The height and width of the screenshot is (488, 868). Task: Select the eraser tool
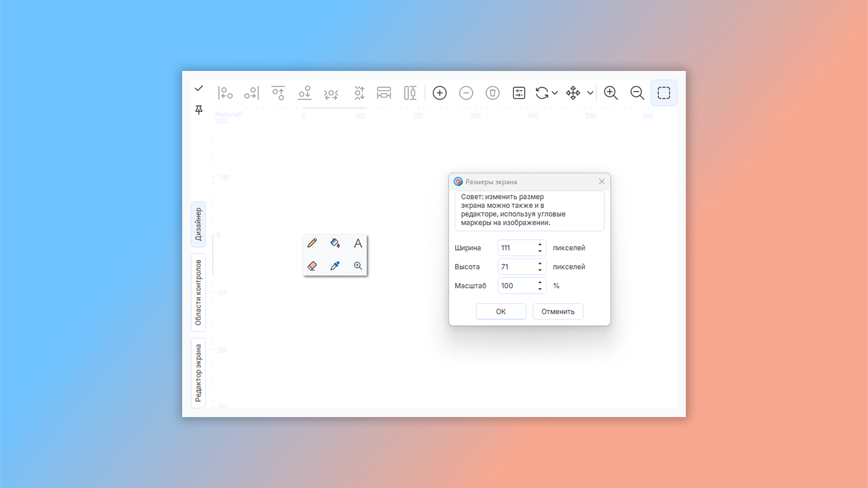pos(312,266)
